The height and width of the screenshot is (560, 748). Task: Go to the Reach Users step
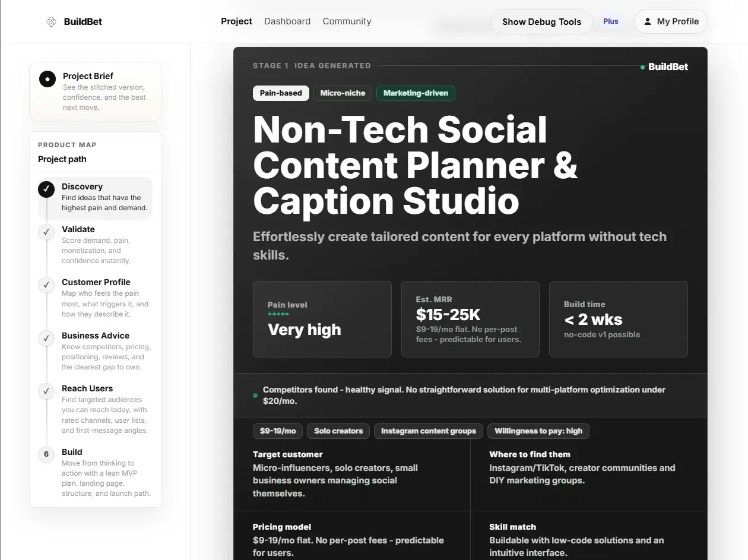[x=95, y=409]
